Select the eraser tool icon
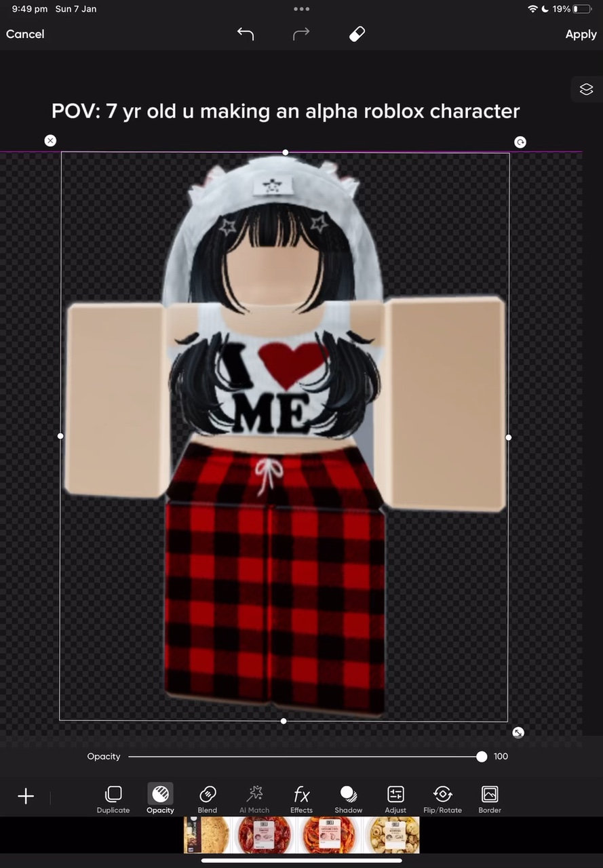 pos(357,34)
